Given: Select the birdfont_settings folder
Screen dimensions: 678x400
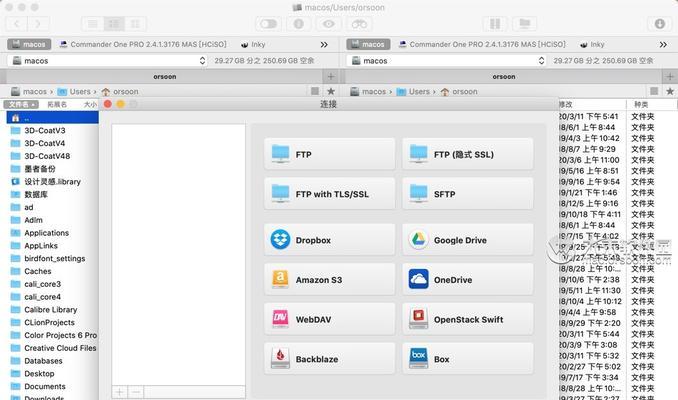Looking at the screenshot, I should pyautogui.click(x=52, y=258).
